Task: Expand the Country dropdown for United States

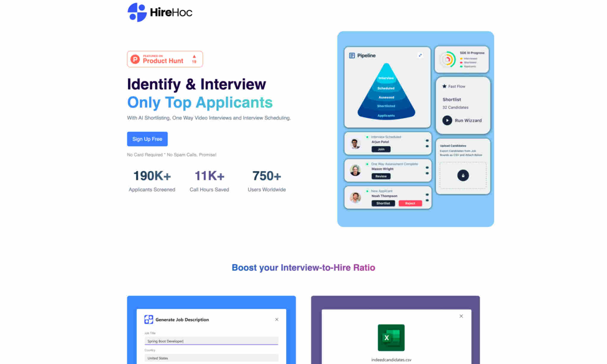Action: 211,358
